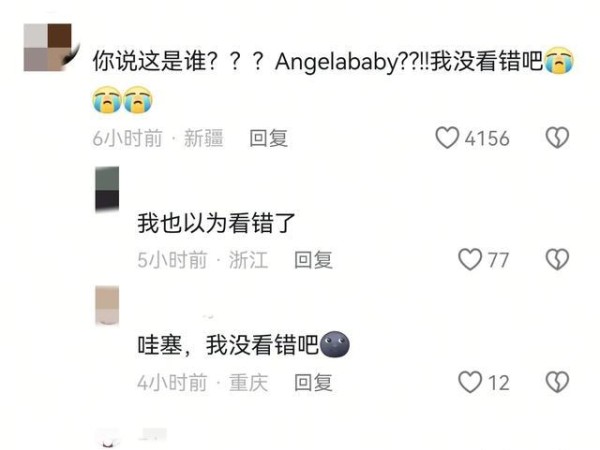The height and width of the screenshot is (450, 600).
Task: Click the 12 like count
Action: point(499,383)
